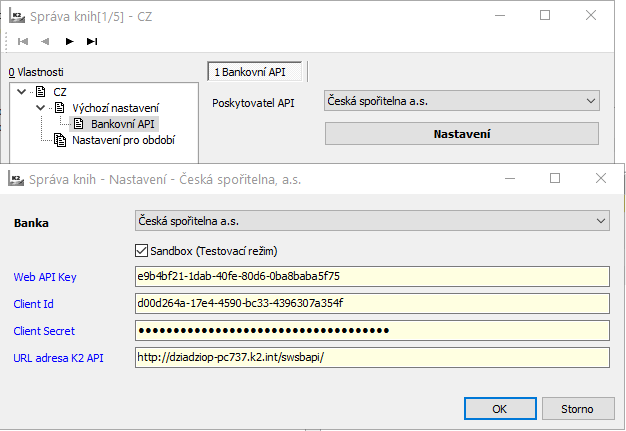
Task: Click documents icon beside Nastavení pro období
Action: [x=60, y=140]
